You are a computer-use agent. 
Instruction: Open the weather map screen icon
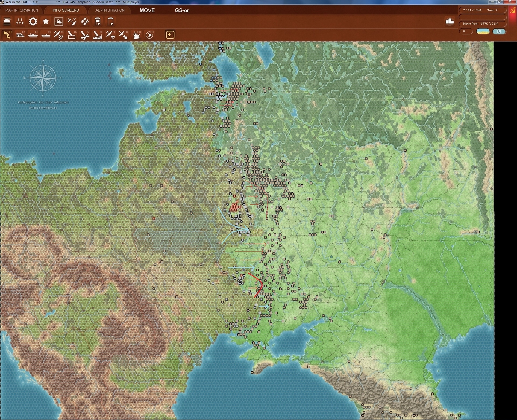[59, 22]
